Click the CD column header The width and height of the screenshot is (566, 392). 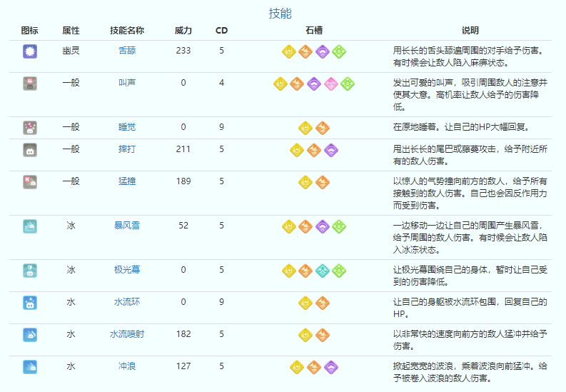point(222,31)
